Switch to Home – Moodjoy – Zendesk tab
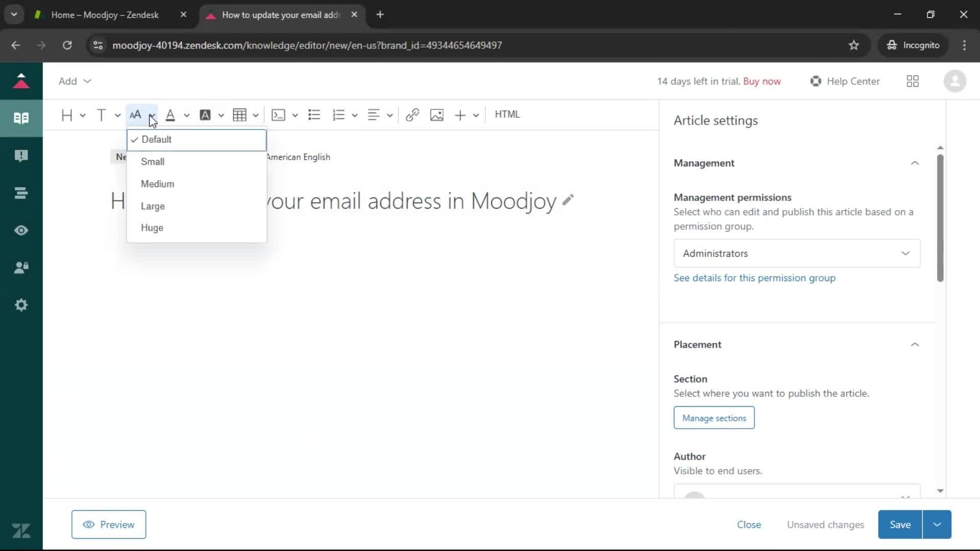Viewport: 980px width, 551px height. [x=105, y=15]
